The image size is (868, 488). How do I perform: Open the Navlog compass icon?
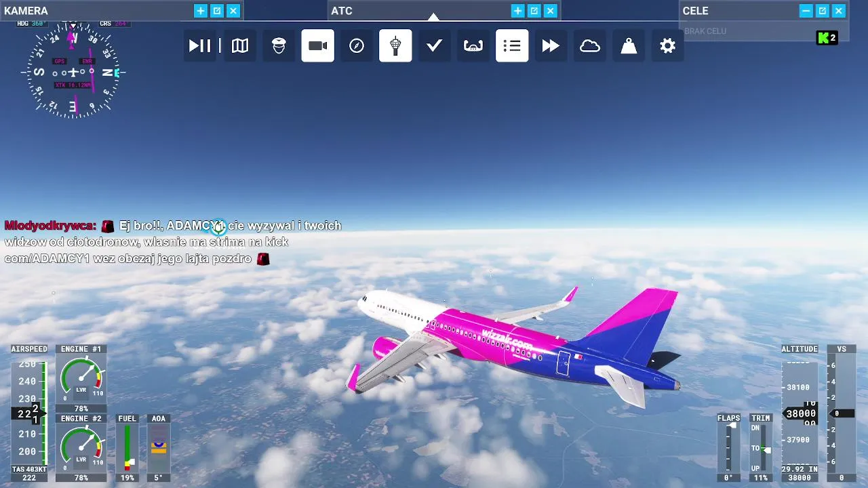pos(357,45)
